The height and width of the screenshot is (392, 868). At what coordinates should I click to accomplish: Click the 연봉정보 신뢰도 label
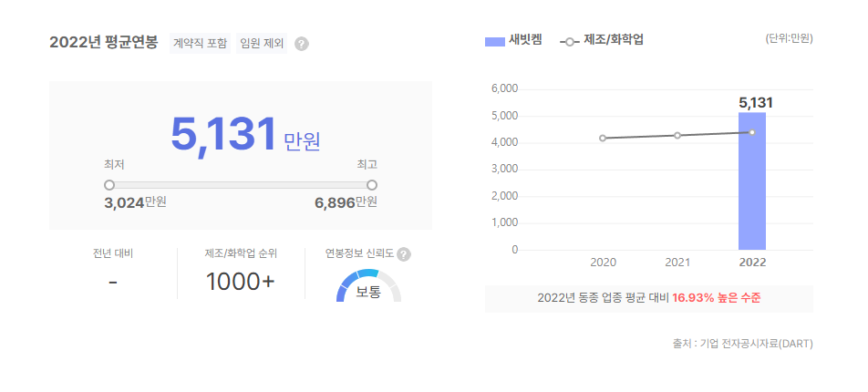[360, 254]
